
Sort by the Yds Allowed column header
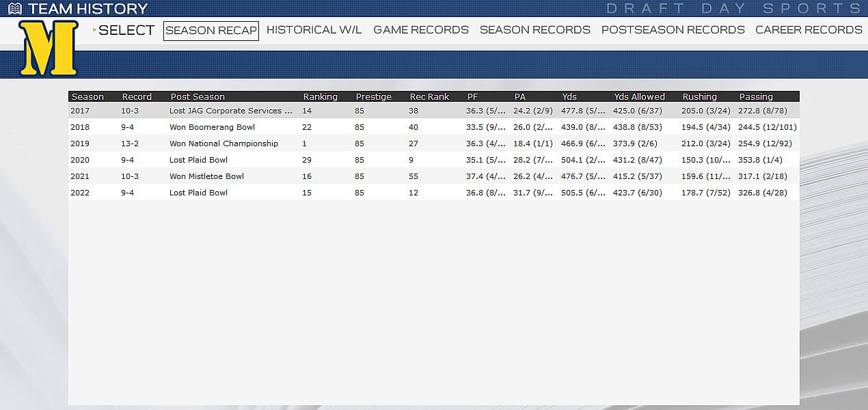[640, 97]
